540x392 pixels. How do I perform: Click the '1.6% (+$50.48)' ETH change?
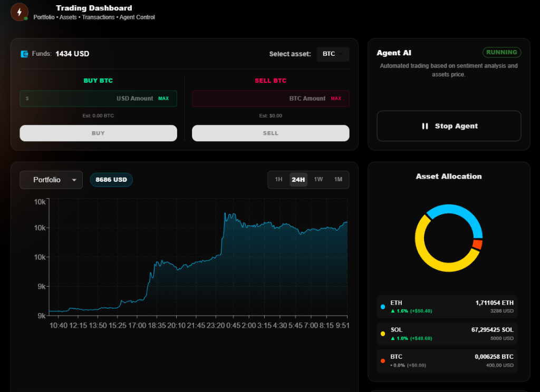tap(414, 311)
